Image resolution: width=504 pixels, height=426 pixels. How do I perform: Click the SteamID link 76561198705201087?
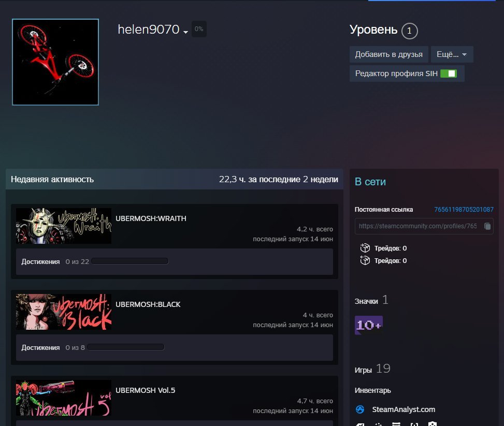tap(464, 210)
